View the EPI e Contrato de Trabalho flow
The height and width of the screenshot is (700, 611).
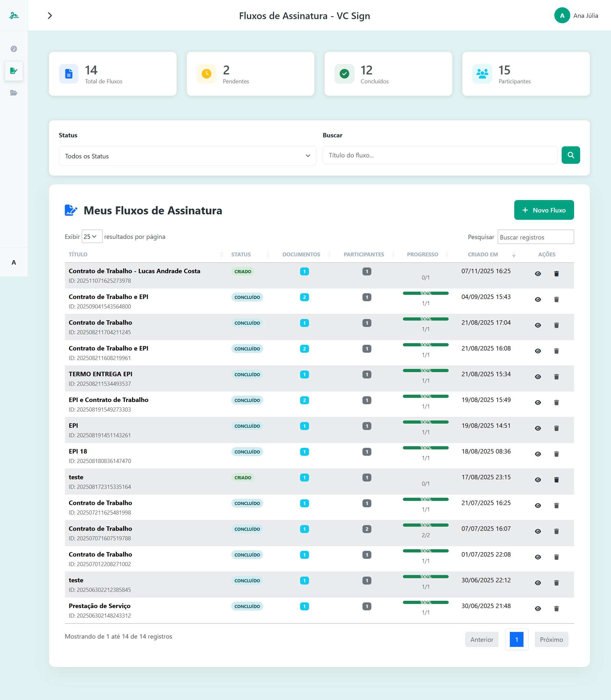coord(538,403)
